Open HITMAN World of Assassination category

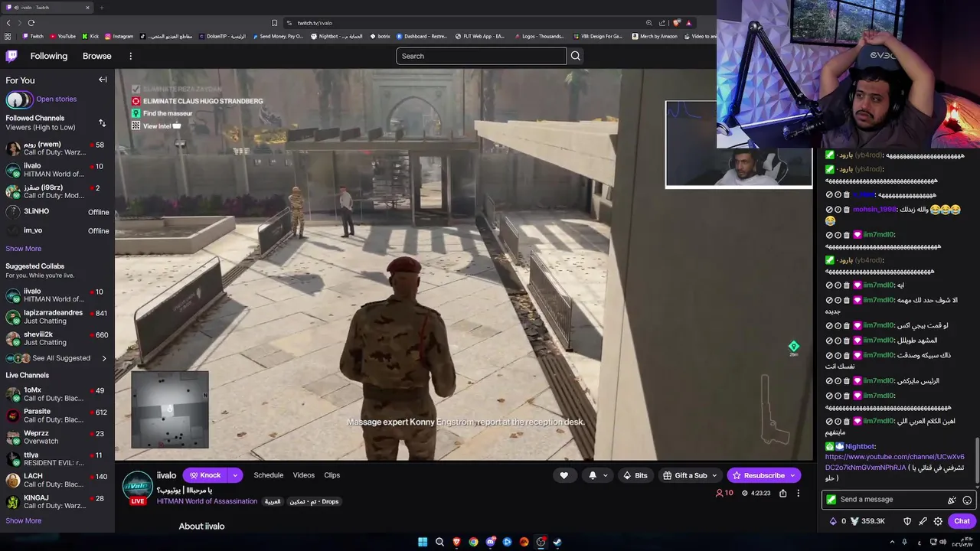[x=207, y=501]
